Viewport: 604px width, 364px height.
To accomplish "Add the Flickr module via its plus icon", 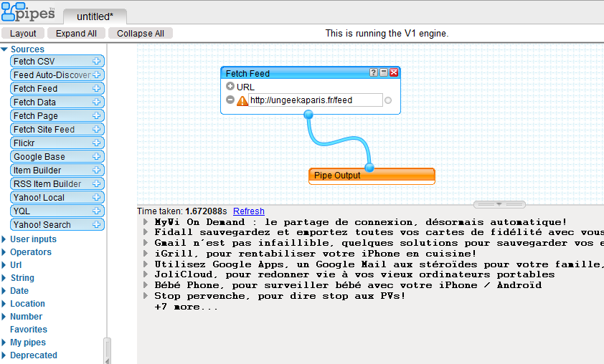I will 97,143.
